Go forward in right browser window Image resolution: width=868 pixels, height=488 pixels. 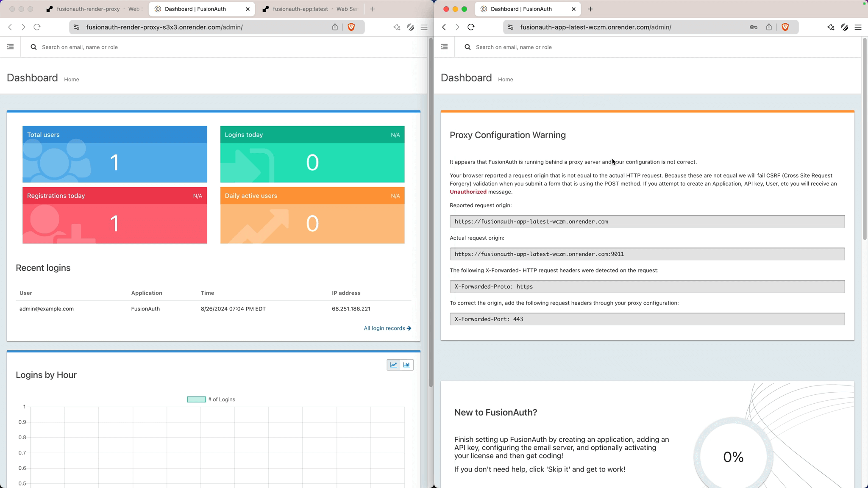[x=457, y=27]
